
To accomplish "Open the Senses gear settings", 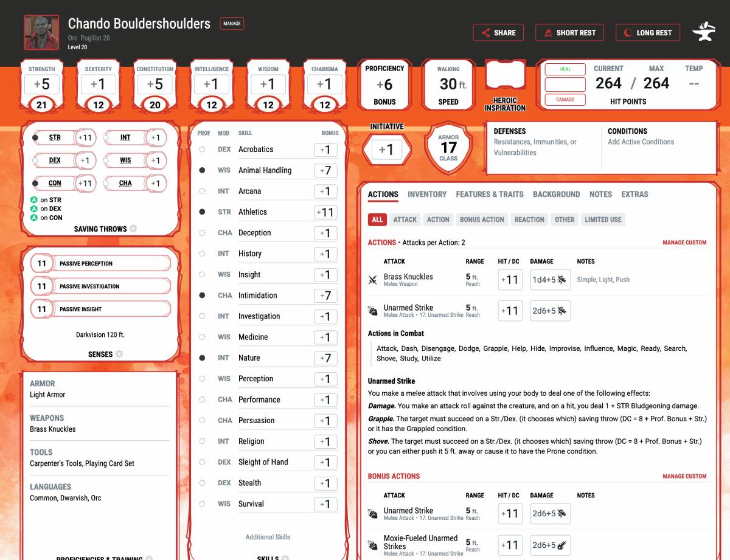I will 119,354.
